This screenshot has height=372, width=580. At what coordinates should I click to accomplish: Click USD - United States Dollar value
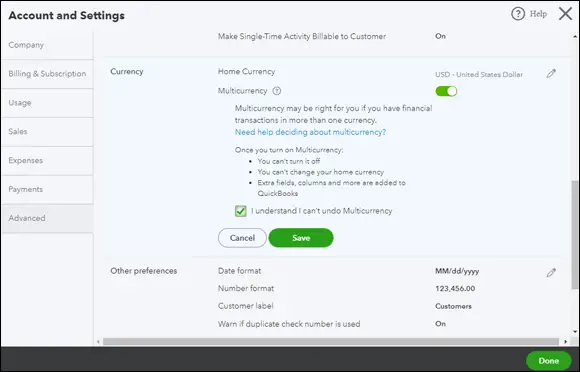coord(479,74)
